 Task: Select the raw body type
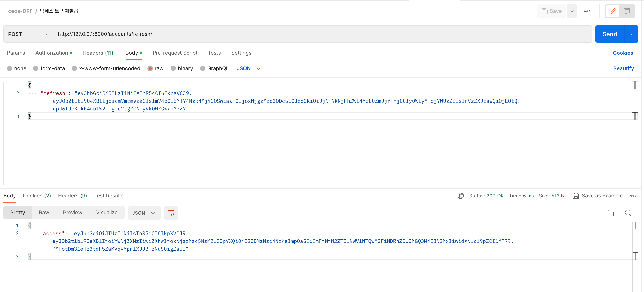[x=150, y=68]
